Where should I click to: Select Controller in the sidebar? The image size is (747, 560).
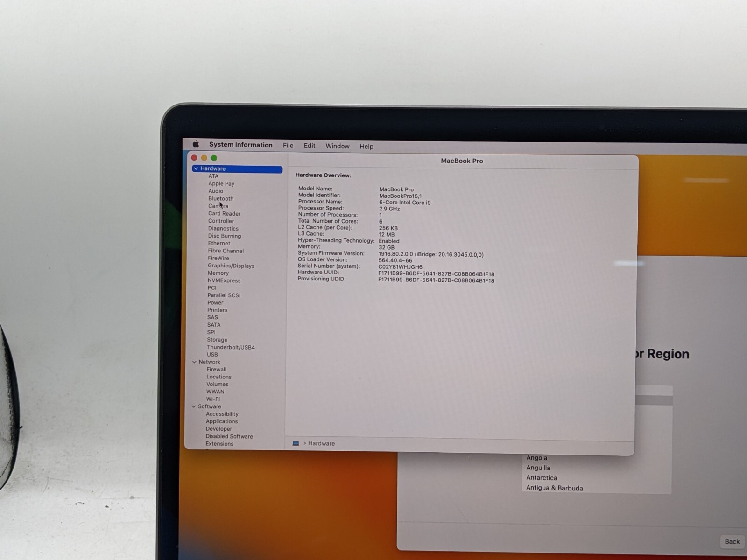tap(221, 221)
